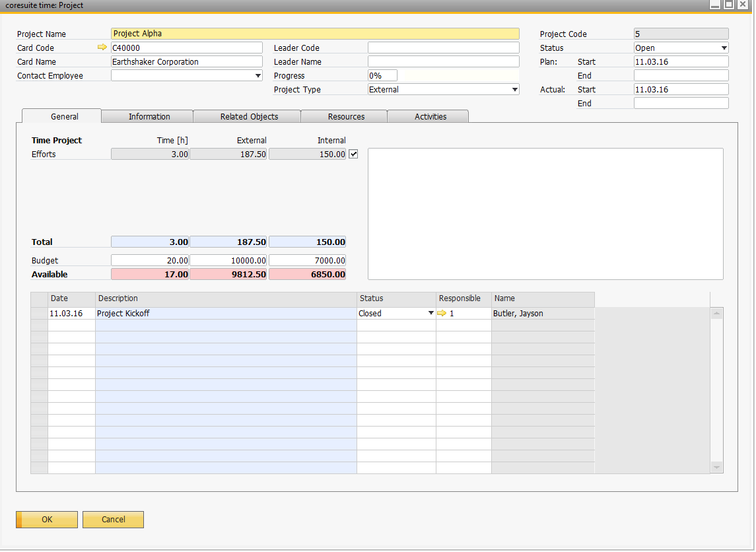This screenshot has height=552, width=756.
Task: Click the Responsible link arrow in first row
Action: [x=442, y=314]
